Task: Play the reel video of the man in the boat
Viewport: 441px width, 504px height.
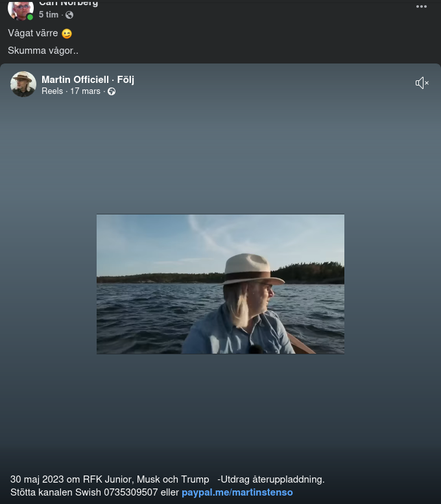Action: (x=220, y=284)
